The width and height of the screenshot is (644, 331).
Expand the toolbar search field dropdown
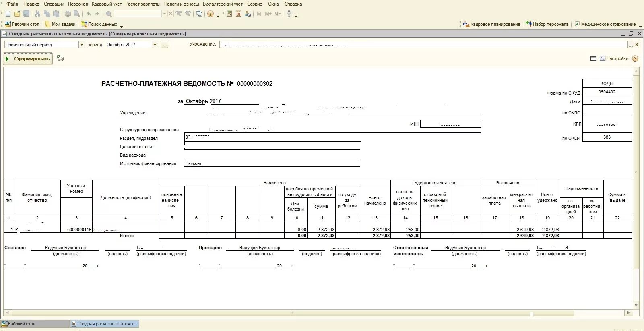(164, 14)
